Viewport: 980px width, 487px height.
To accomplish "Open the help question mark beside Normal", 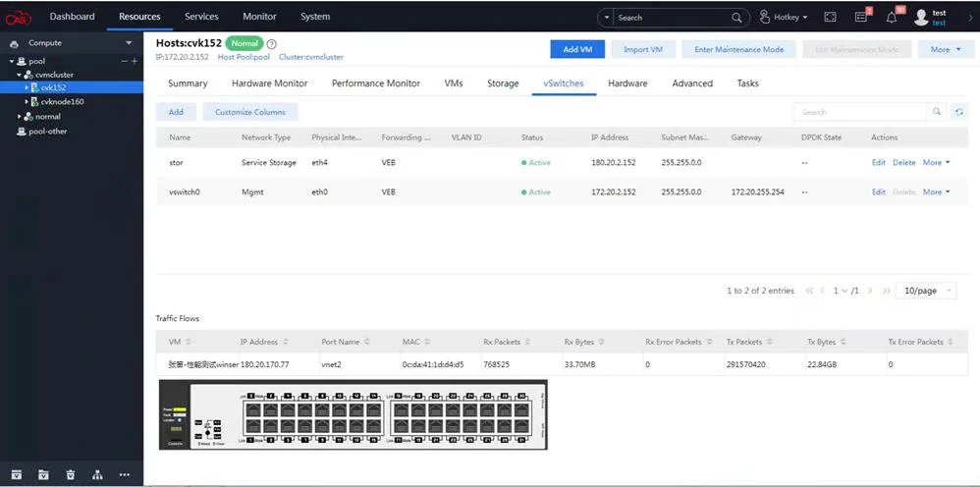I will pyautogui.click(x=271, y=44).
